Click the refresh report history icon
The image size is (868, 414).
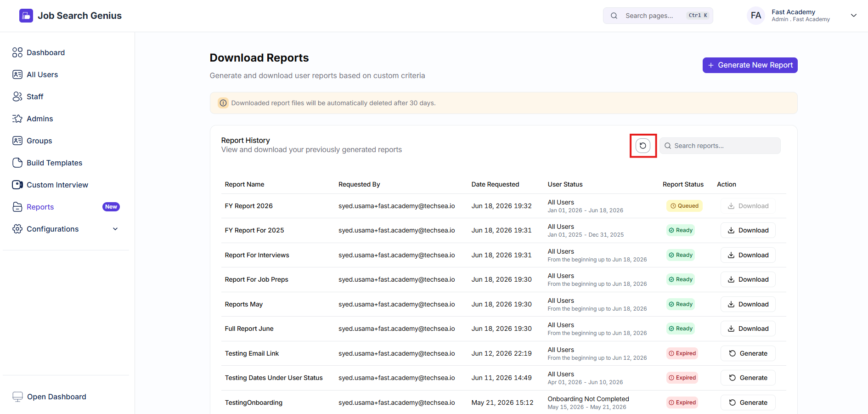coord(643,146)
